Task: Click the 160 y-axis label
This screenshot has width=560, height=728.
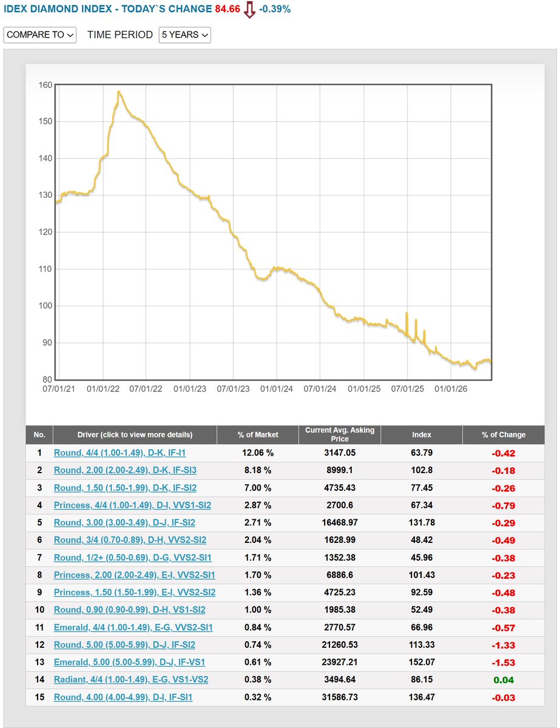Action: coord(45,85)
